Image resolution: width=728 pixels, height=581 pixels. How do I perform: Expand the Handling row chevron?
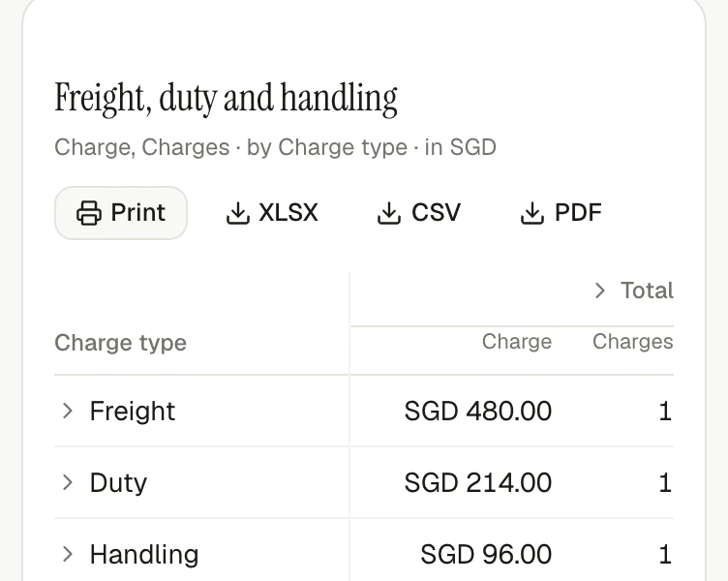[x=68, y=554]
